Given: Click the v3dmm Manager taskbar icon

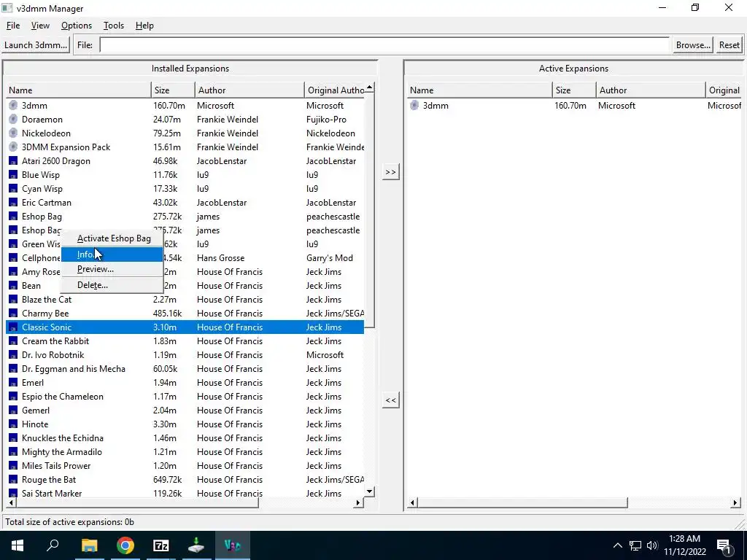Looking at the screenshot, I should click(233, 545).
